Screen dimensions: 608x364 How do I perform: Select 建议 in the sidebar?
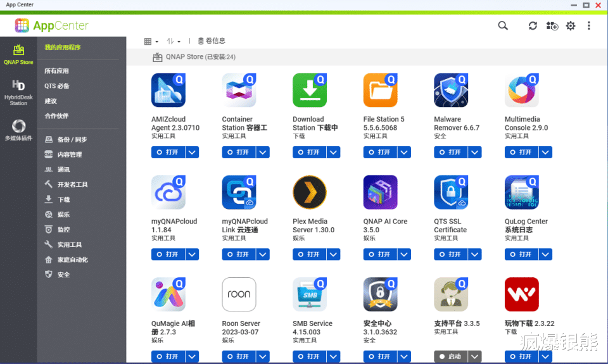tap(51, 101)
